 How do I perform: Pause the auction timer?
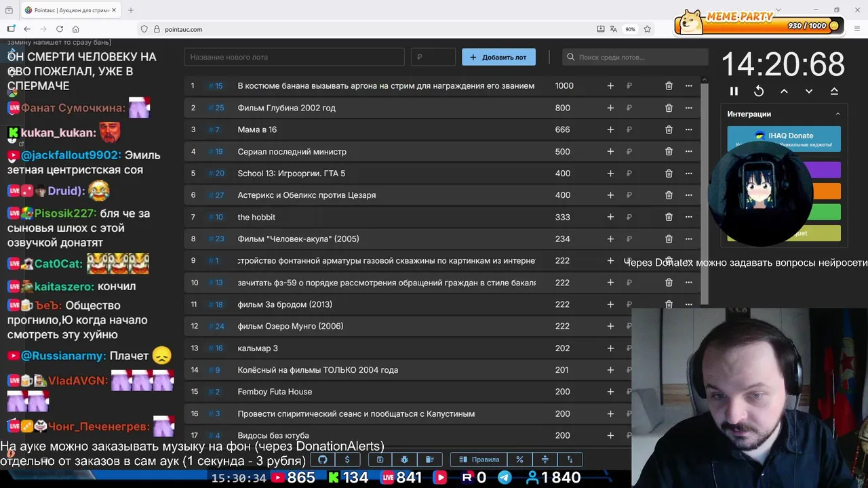[734, 91]
